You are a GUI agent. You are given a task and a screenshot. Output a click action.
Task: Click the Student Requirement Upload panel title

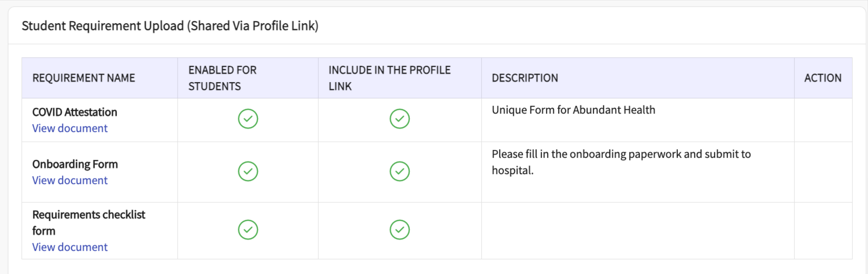click(x=170, y=26)
